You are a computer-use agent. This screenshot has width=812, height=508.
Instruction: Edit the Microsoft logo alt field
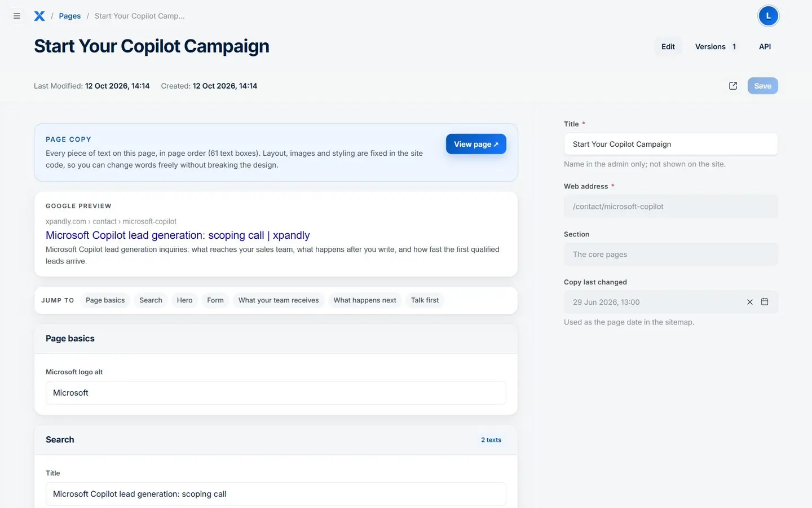point(276,393)
